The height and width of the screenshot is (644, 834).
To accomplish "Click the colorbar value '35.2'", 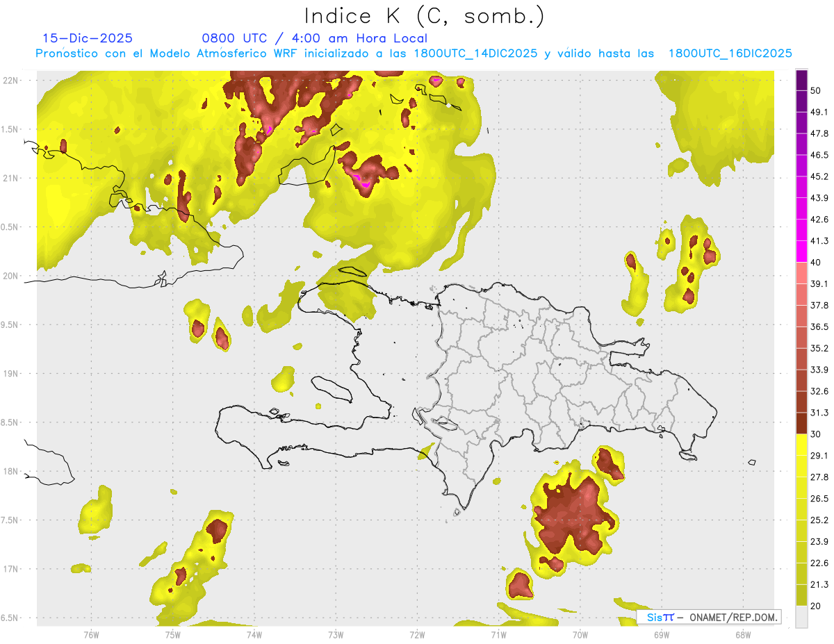I will tap(819, 348).
